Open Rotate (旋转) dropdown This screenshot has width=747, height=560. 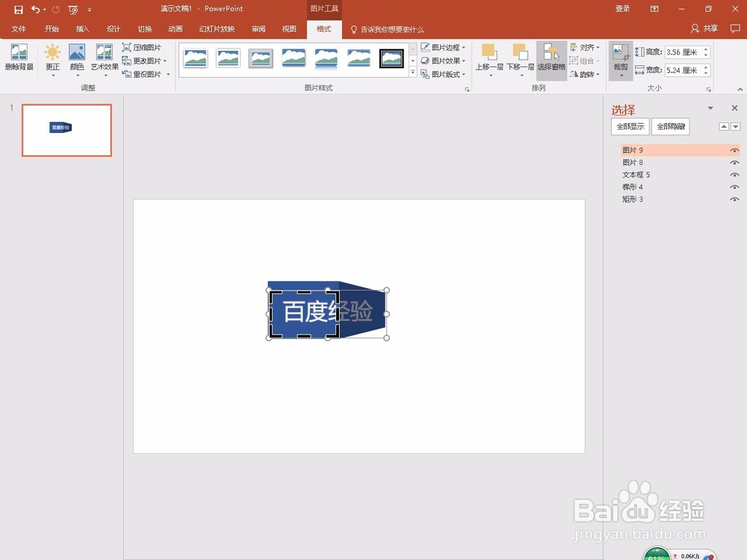(x=585, y=74)
